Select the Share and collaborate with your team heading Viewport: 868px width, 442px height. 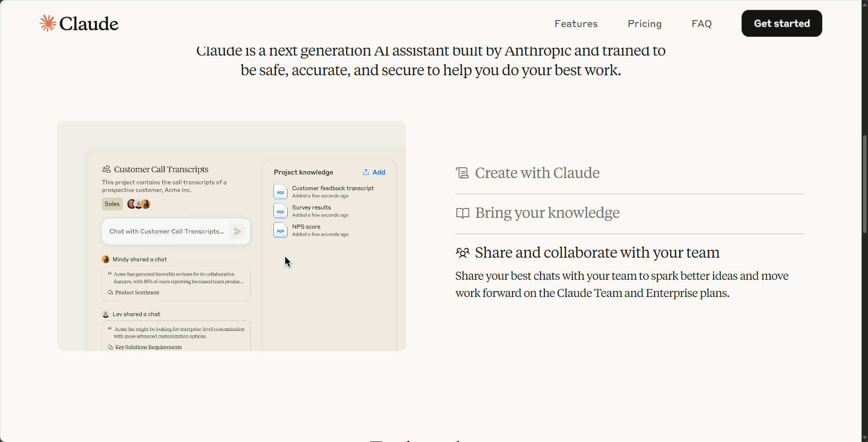pyautogui.click(x=597, y=253)
